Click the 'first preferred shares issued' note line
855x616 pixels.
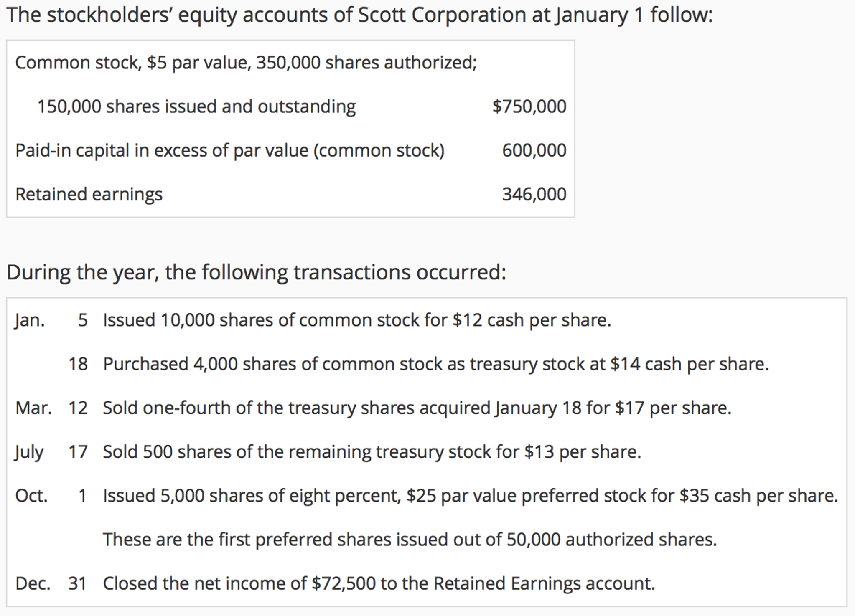coord(410,540)
